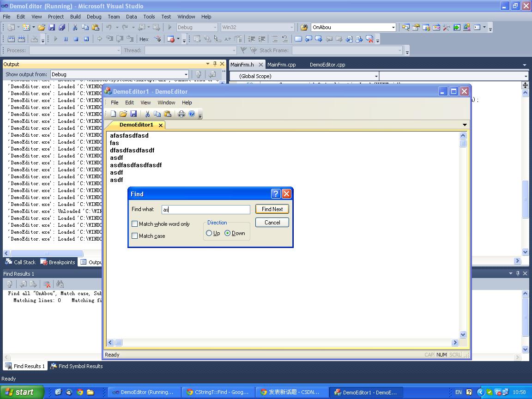This screenshot has height=399, width=532.
Task: Select the Up direction radio button
Action: pos(209,233)
